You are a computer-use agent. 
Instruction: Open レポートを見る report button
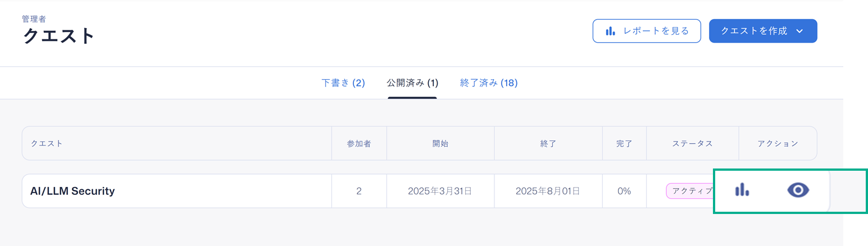tap(647, 31)
